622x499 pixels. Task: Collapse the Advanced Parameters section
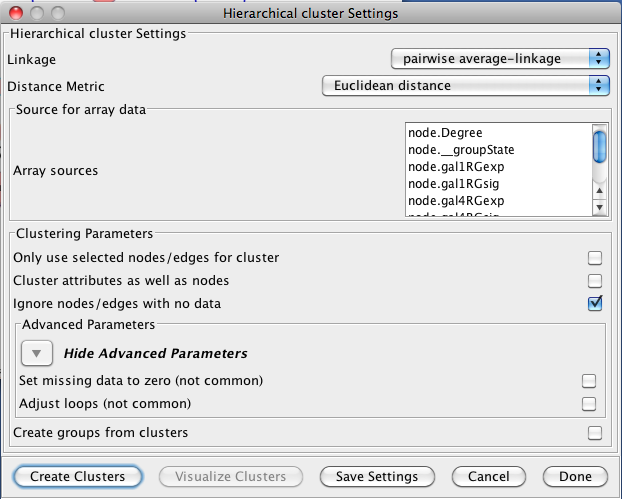pyautogui.click(x=37, y=353)
